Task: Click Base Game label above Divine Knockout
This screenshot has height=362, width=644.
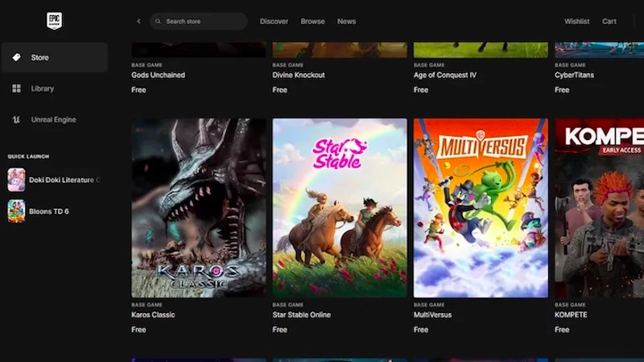Action: 288,65
